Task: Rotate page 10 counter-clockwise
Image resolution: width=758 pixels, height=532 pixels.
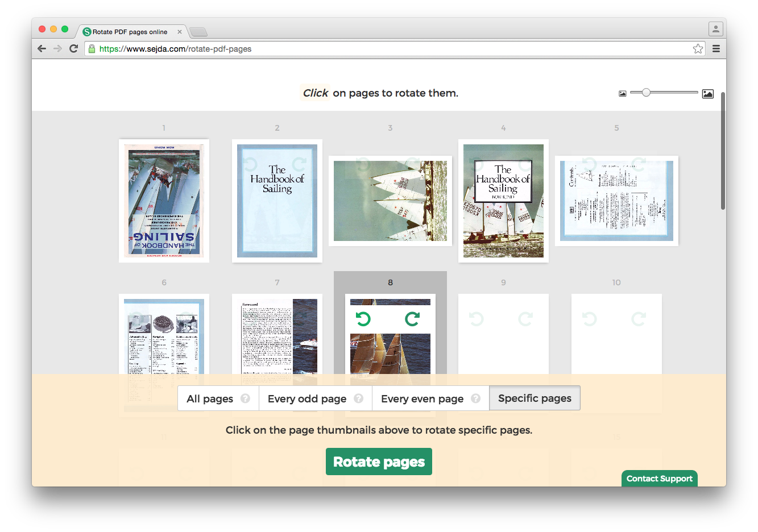Action: [x=590, y=319]
